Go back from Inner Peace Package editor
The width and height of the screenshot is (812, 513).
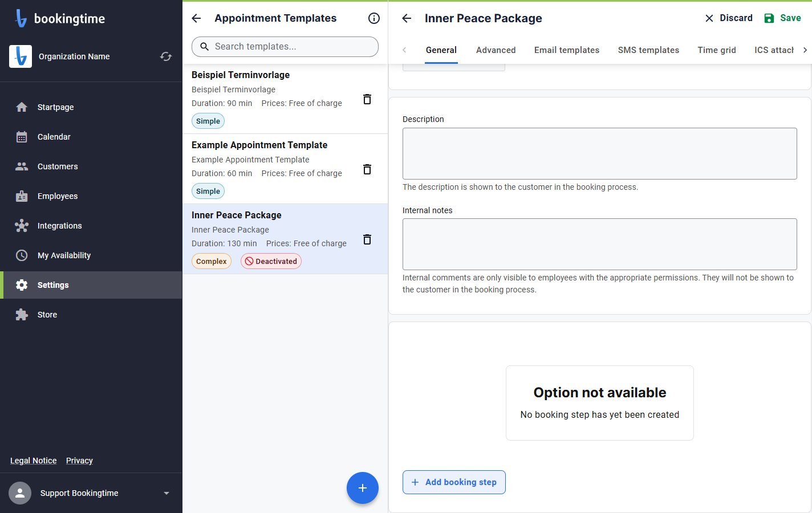[x=407, y=18]
